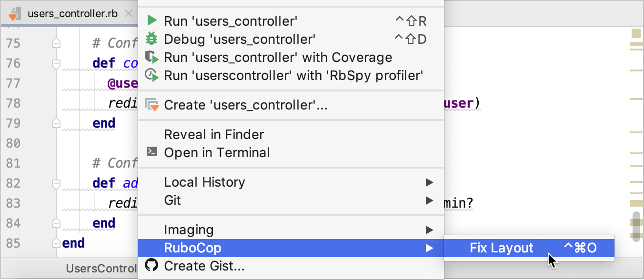
Task: Choose Reveal in Finder
Action: tap(214, 134)
